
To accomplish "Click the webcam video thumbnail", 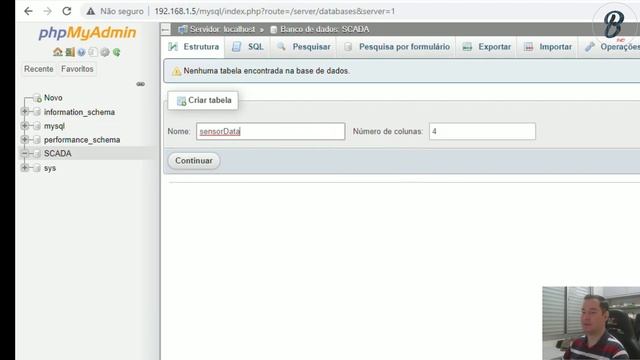I will (x=591, y=323).
